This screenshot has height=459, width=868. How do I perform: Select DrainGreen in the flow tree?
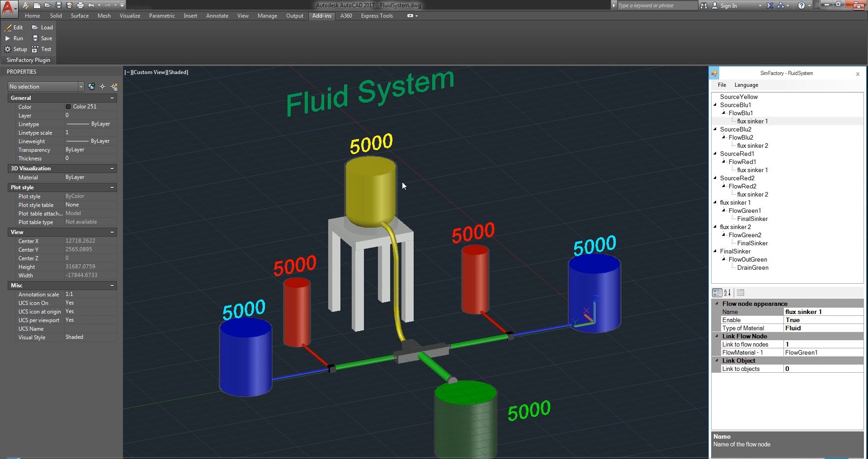pyautogui.click(x=752, y=267)
